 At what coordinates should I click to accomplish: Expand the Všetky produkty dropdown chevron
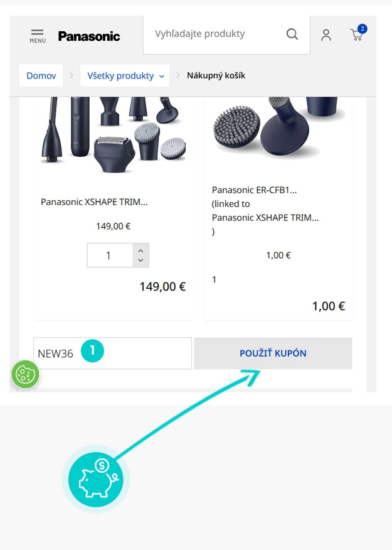[x=162, y=76]
